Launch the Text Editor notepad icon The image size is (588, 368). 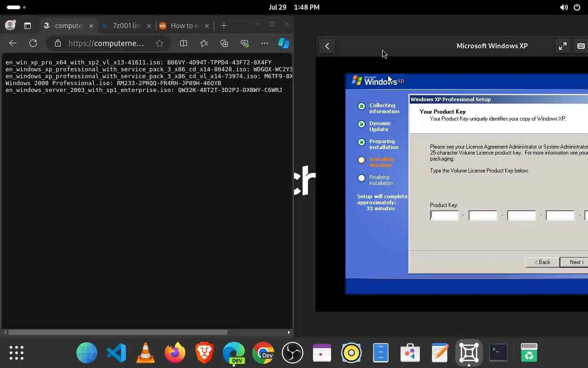click(440, 353)
